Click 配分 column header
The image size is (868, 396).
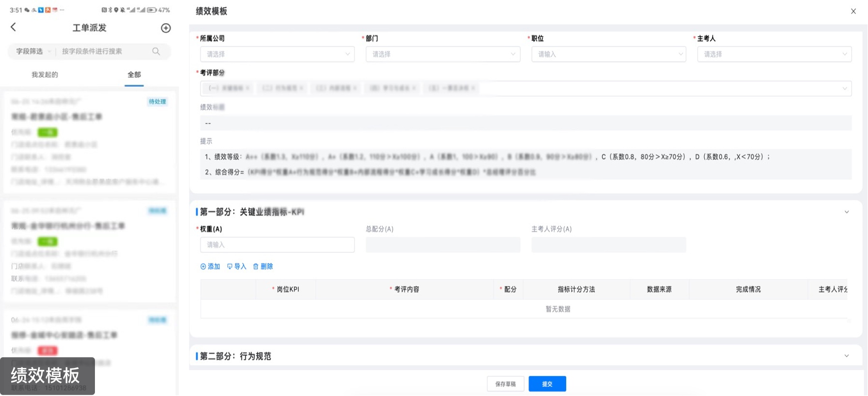pyautogui.click(x=508, y=289)
